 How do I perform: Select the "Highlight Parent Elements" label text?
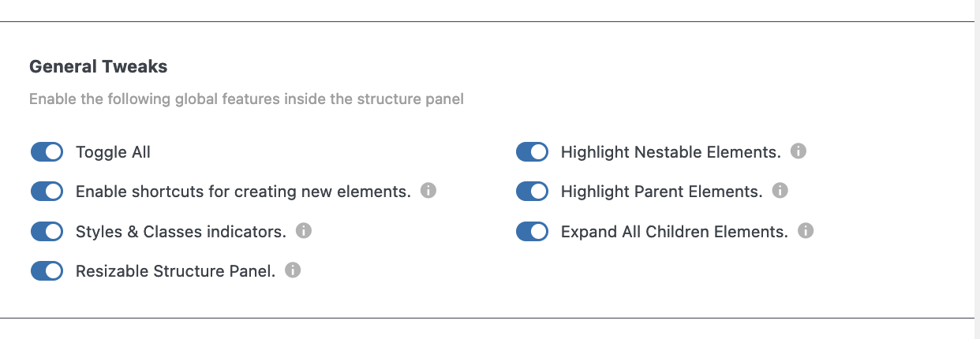pyautogui.click(x=661, y=192)
